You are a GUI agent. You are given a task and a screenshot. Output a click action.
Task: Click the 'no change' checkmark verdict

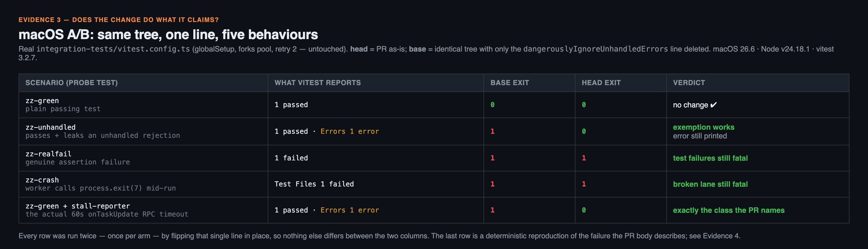pos(695,105)
